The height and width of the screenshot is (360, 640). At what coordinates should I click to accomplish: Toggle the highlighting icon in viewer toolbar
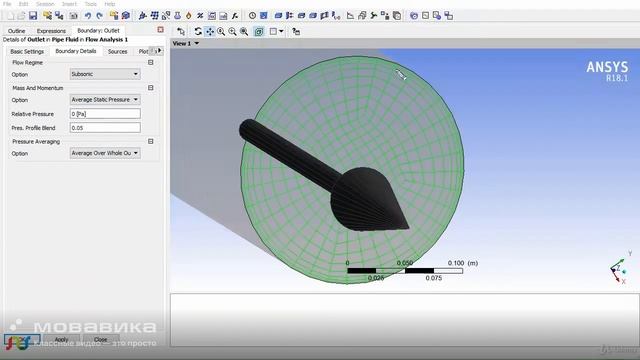coord(258,31)
